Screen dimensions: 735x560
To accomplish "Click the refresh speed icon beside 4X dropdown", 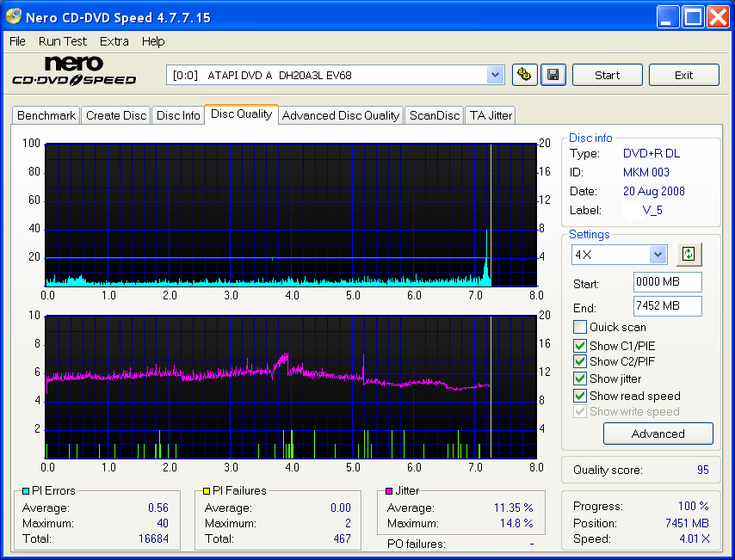I will click(688, 254).
